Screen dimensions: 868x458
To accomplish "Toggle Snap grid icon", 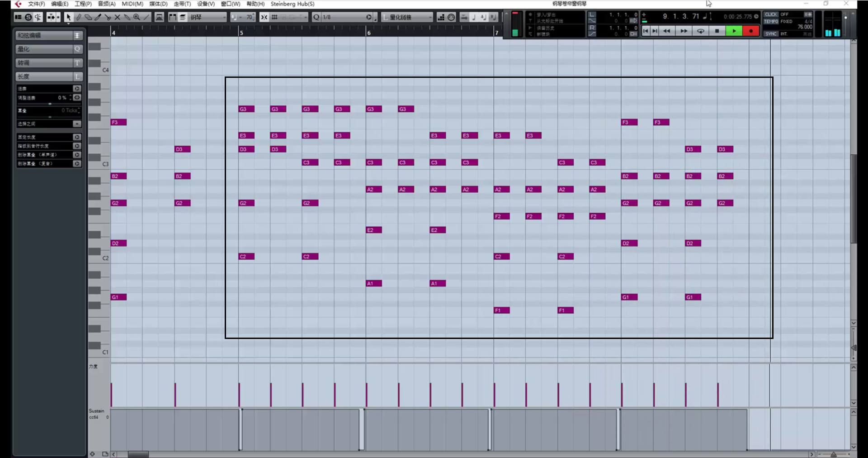I will tap(274, 17).
